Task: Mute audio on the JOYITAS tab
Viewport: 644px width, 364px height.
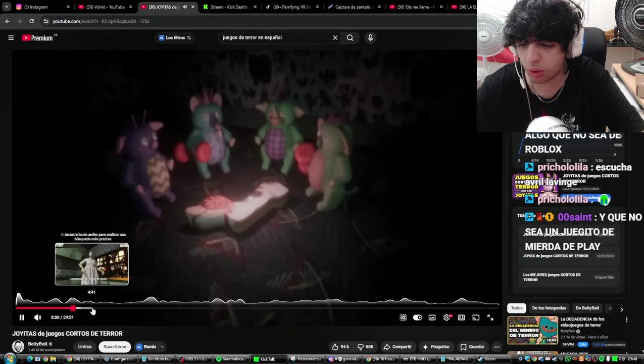Action: click(185, 7)
